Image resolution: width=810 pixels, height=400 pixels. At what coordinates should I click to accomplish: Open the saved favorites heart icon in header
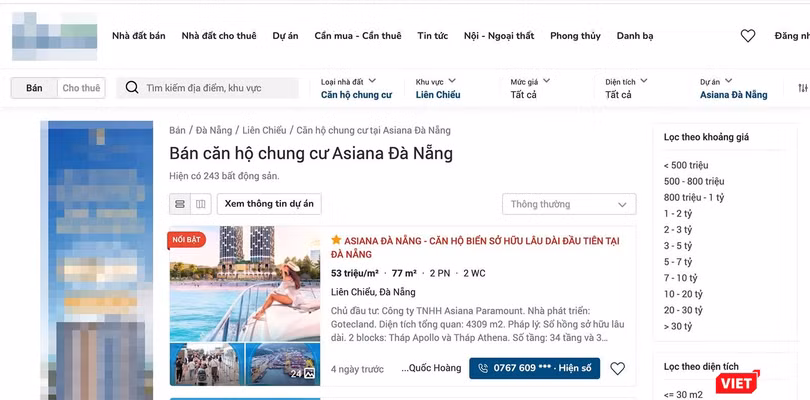coord(747,36)
